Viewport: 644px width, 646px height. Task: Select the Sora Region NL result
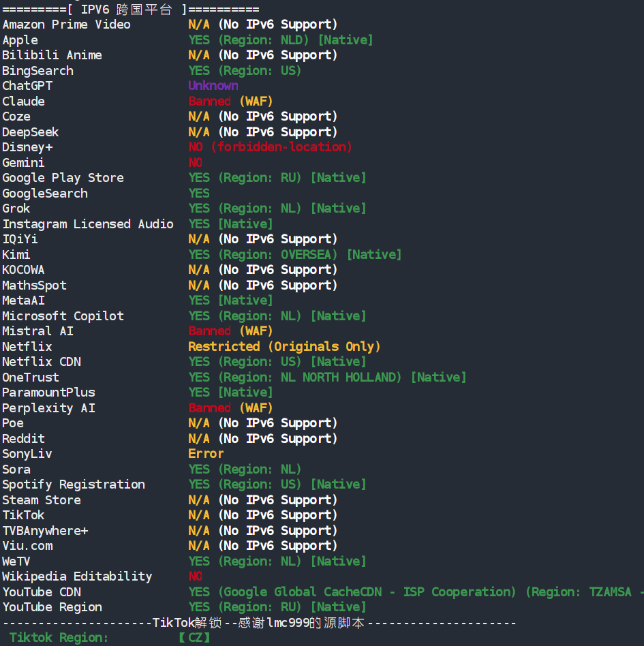coord(245,470)
